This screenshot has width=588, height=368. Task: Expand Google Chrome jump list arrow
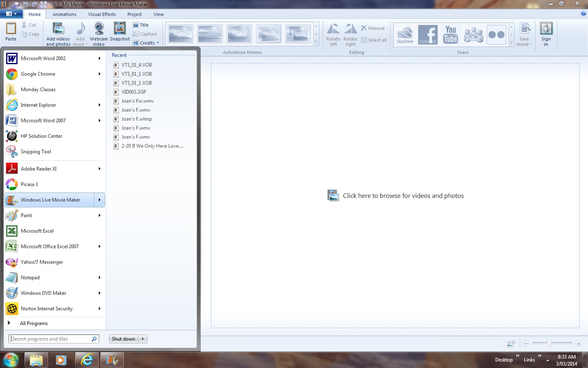pos(99,74)
